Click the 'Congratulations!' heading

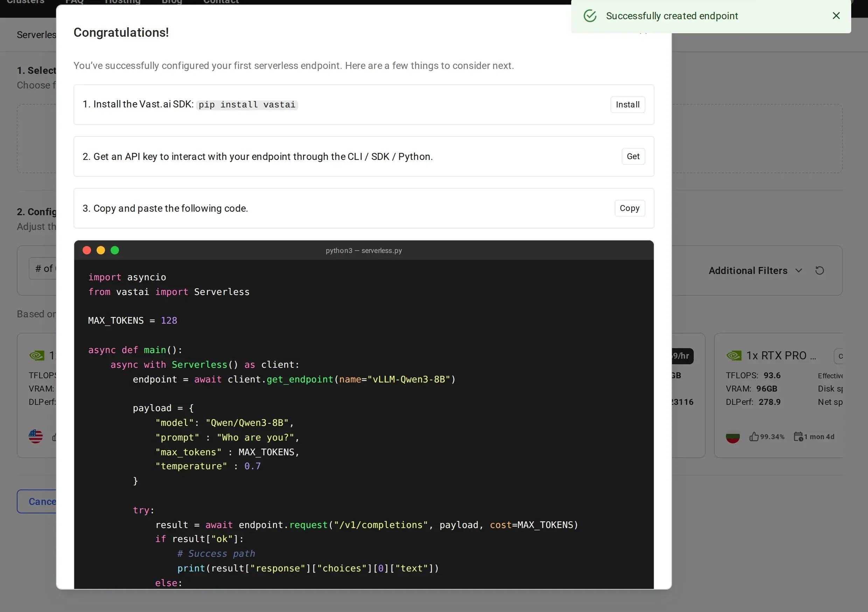pos(121,33)
